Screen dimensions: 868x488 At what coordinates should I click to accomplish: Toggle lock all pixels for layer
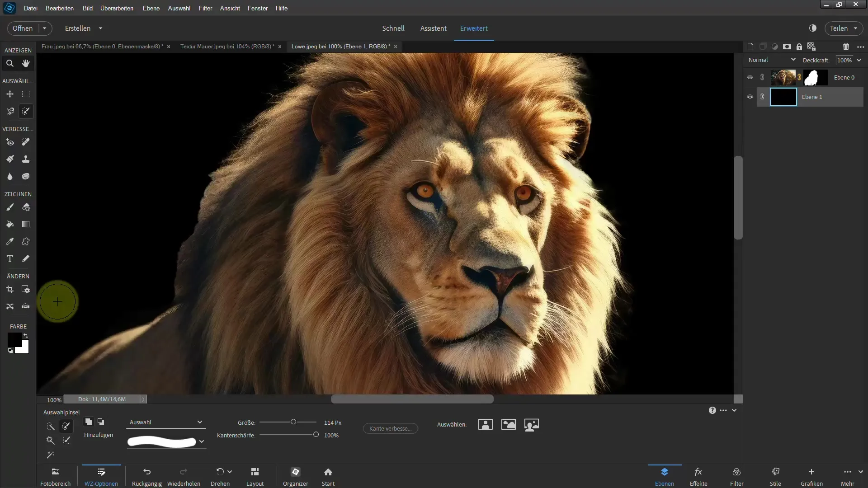799,47
